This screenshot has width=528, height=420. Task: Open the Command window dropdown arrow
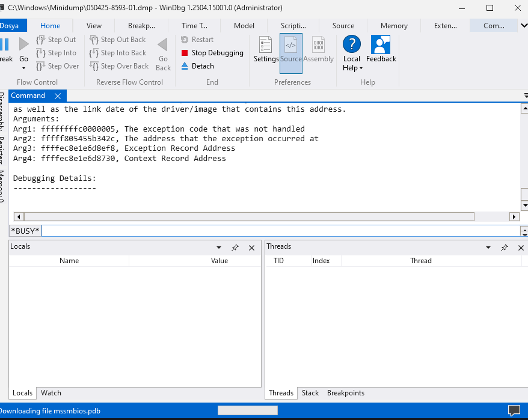524,96
